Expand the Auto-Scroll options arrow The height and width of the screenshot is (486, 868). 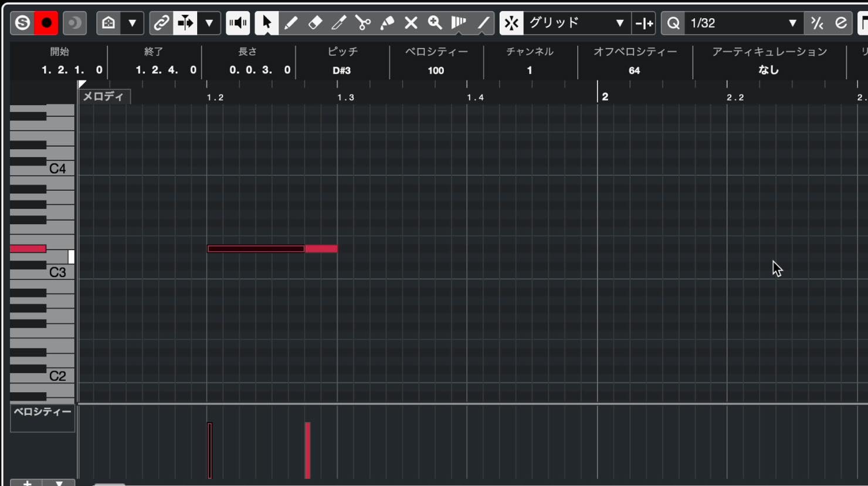click(x=209, y=23)
